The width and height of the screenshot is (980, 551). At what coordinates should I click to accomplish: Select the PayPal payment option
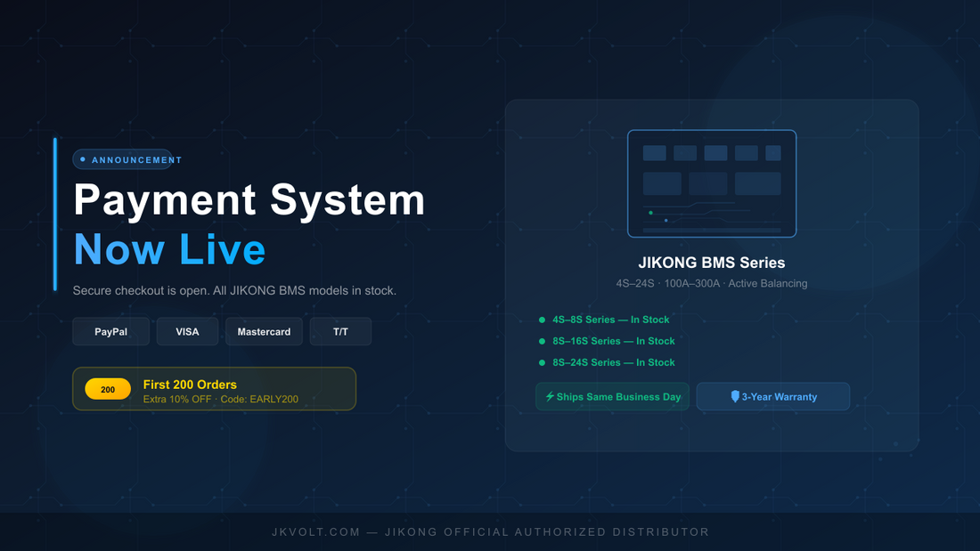110,331
